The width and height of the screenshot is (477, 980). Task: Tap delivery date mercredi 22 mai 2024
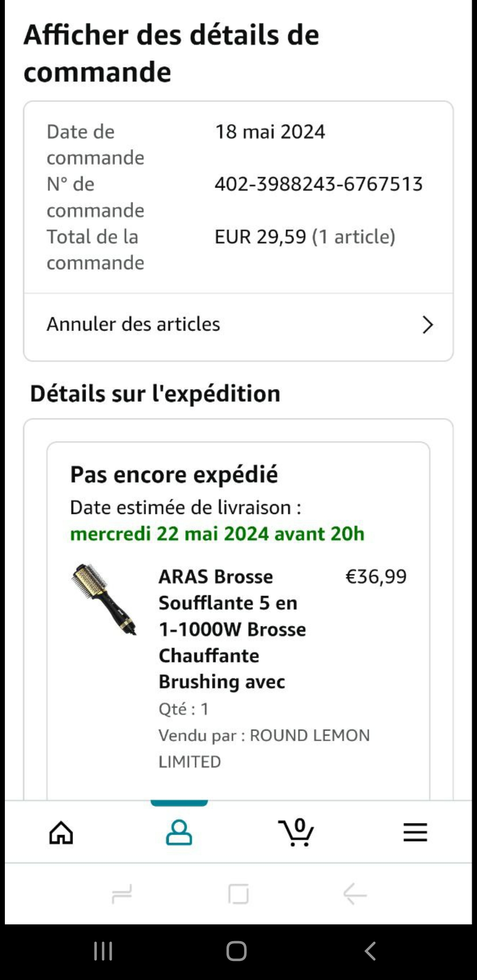click(x=217, y=534)
